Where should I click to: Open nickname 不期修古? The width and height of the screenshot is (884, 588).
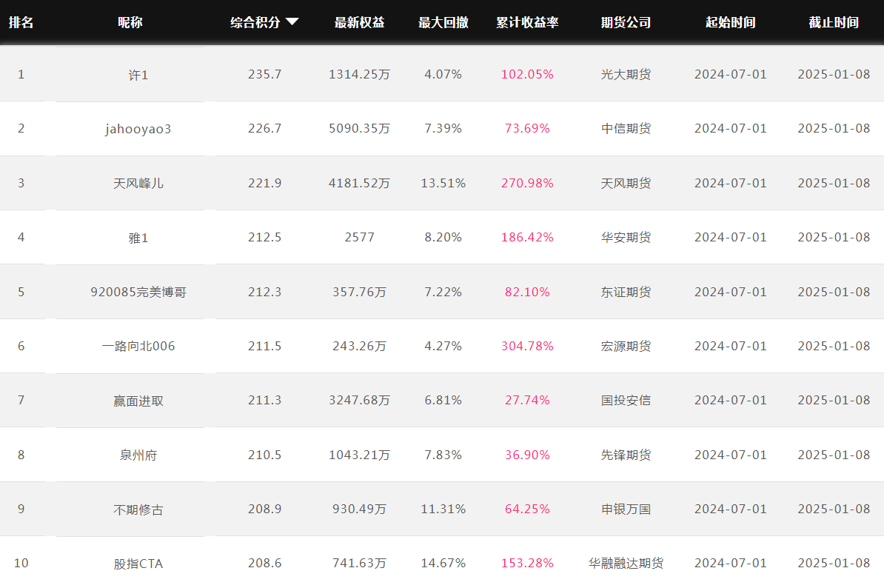point(138,510)
